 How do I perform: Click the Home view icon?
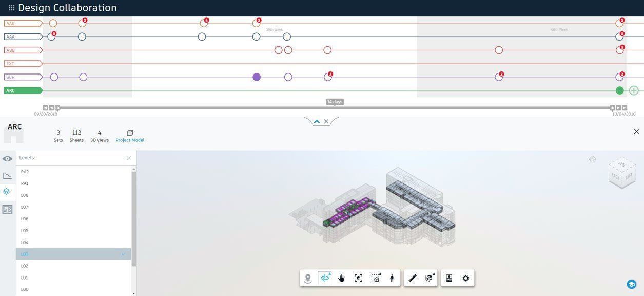point(593,159)
